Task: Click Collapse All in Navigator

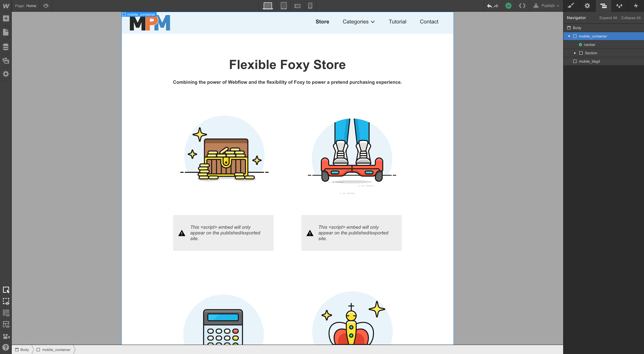Action: [631, 18]
